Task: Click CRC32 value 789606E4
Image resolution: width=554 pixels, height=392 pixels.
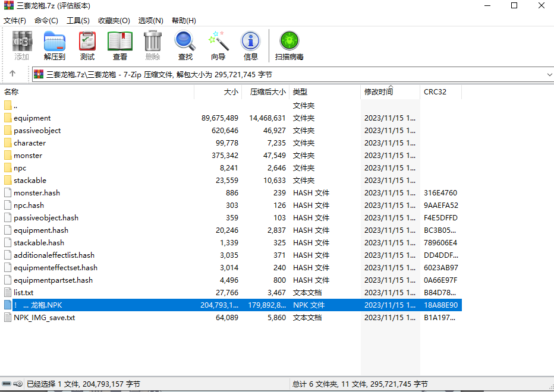Action: [440, 242]
